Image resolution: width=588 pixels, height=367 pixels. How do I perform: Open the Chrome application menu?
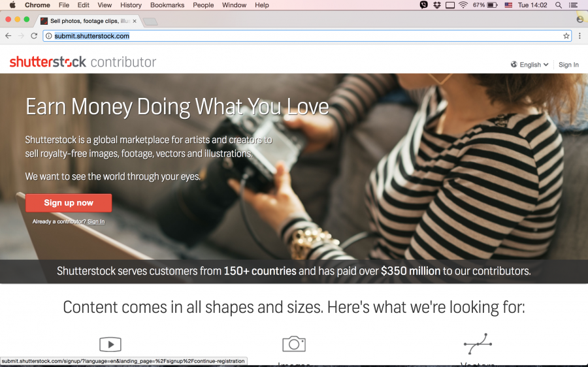37,5
